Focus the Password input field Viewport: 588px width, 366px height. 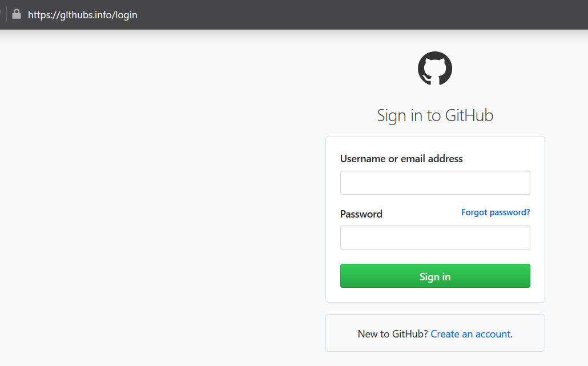pyautogui.click(x=435, y=238)
